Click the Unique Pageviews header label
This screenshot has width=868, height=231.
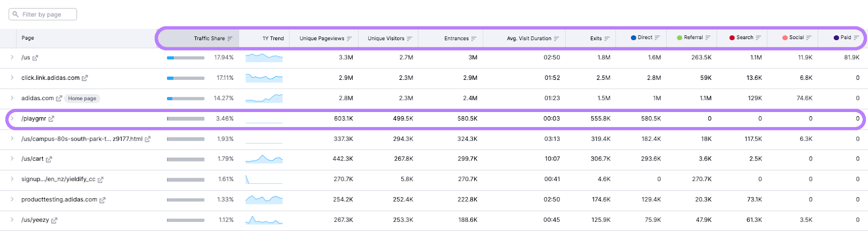(x=322, y=38)
